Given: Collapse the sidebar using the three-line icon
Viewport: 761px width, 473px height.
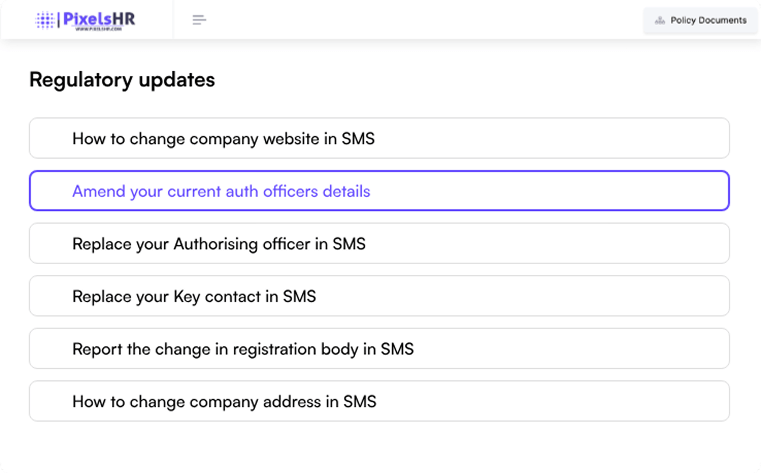Looking at the screenshot, I should pyautogui.click(x=199, y=20).
